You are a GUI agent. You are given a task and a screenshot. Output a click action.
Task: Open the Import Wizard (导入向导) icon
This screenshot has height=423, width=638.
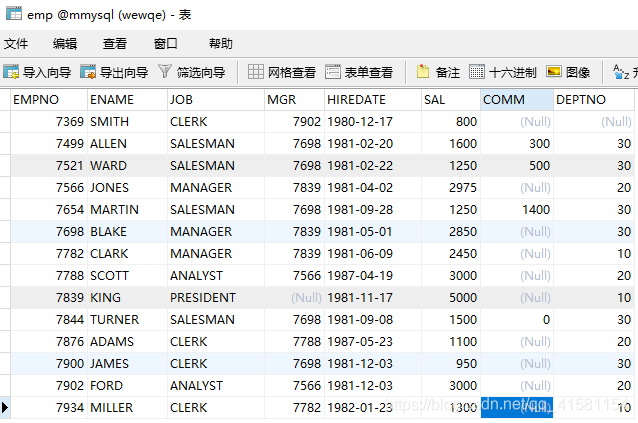11,72
